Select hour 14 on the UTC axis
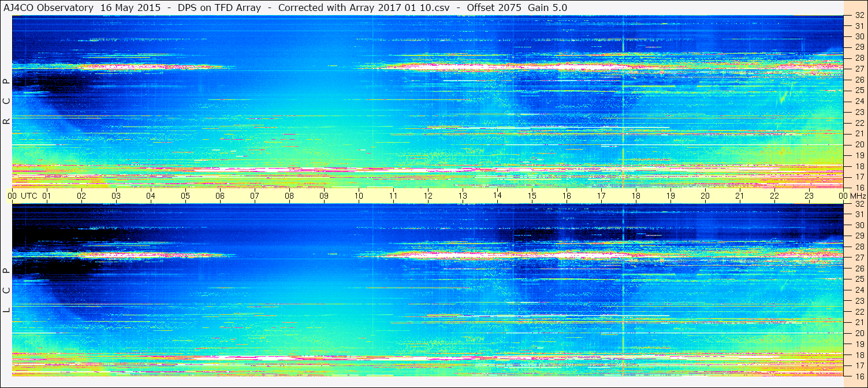Image resolution: width=868 pixels, height=388 pixels. coord(497,196)
